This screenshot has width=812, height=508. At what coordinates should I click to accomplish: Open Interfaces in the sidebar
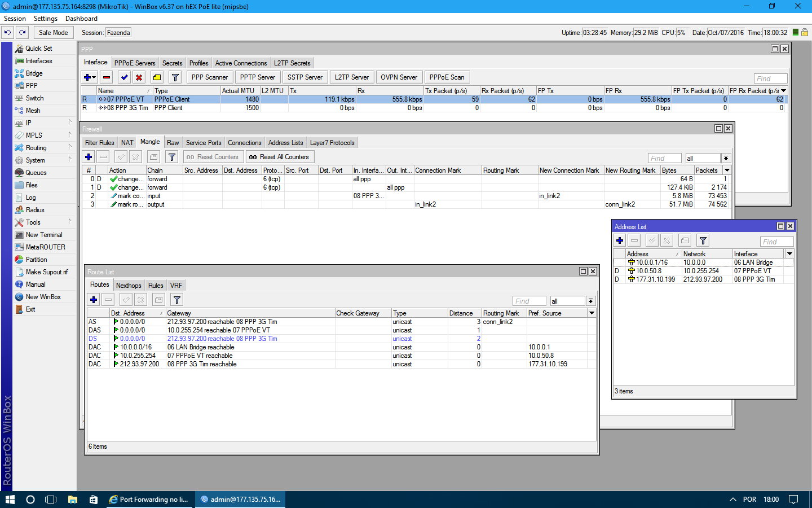39,61
